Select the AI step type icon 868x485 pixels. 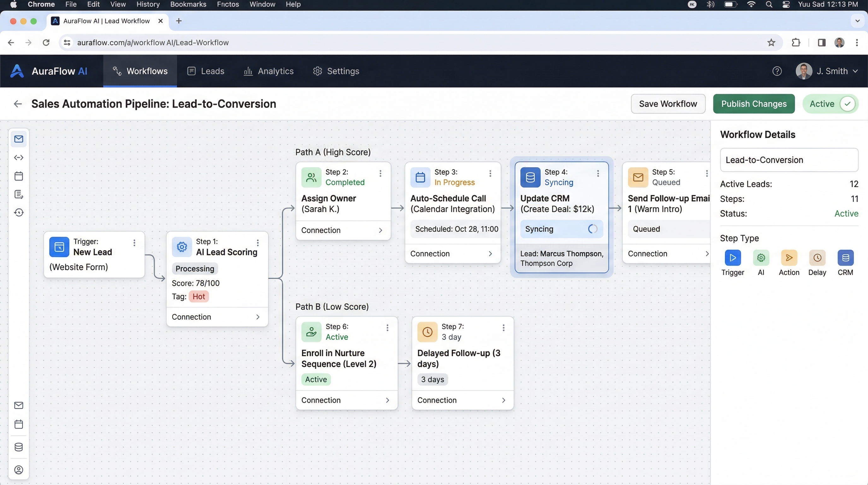[x=761, y=258]
